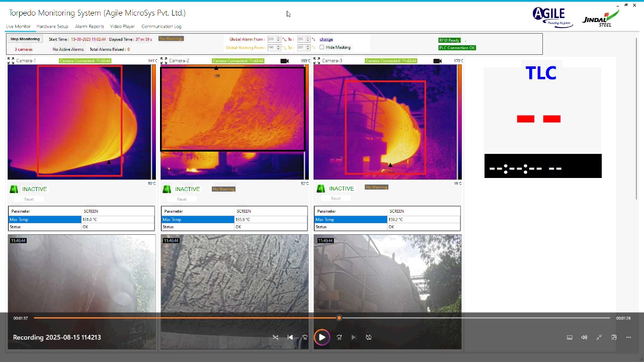Open the Live Monitor tab
This screenshot has width=644, height=362.
[x=18, y=26]
